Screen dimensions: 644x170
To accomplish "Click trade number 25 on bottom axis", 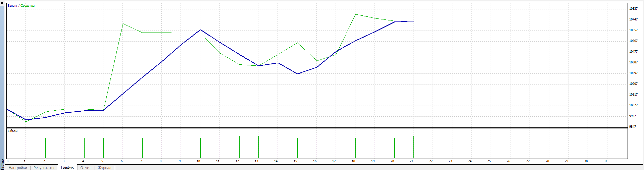I will pos(489,161).
